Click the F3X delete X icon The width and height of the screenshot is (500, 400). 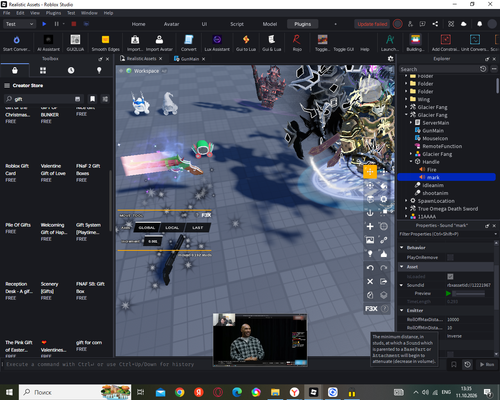coord(370,281)
